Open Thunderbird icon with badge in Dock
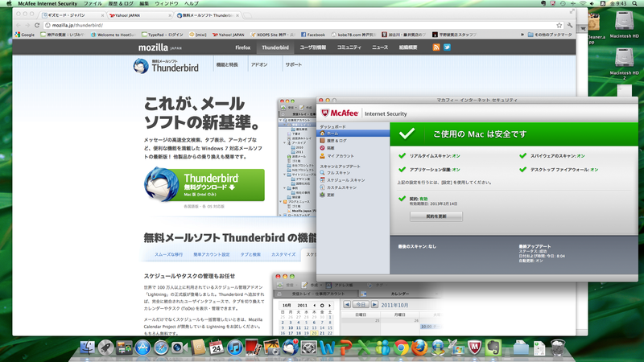The image size is (644, 362). pyautogui.click(x=290, y=348)
